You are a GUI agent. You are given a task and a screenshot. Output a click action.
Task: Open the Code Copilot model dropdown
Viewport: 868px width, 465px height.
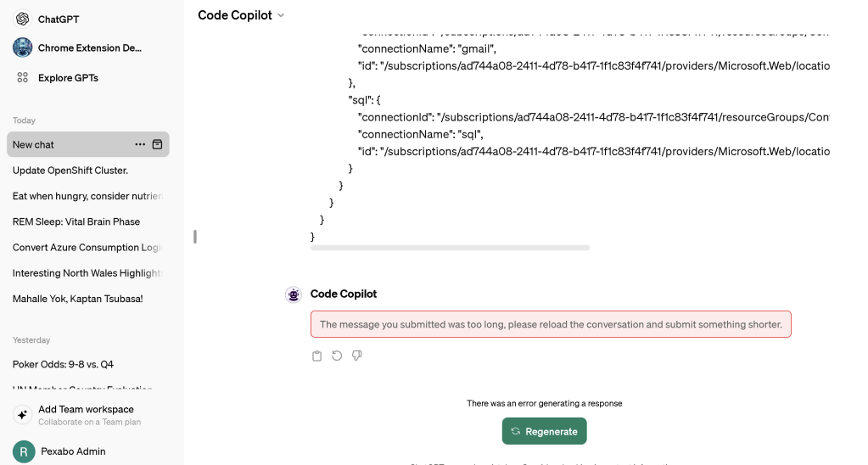click(x=241, y=15)
